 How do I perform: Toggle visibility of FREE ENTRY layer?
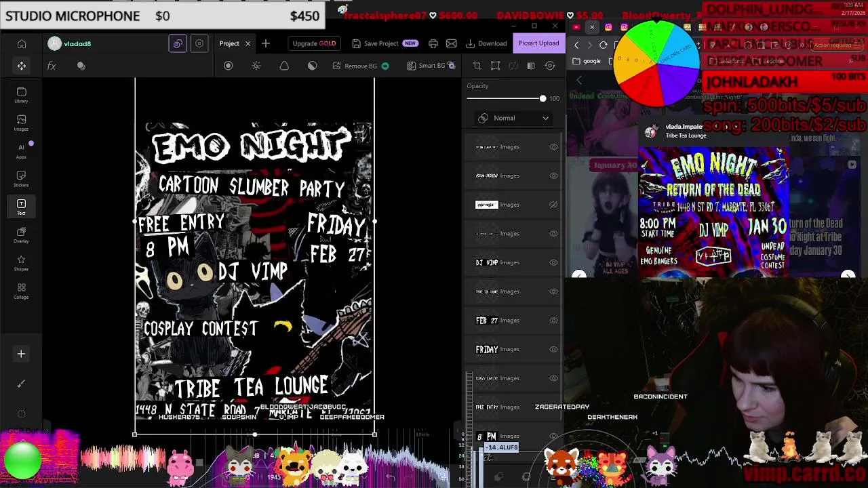[553, 407]
